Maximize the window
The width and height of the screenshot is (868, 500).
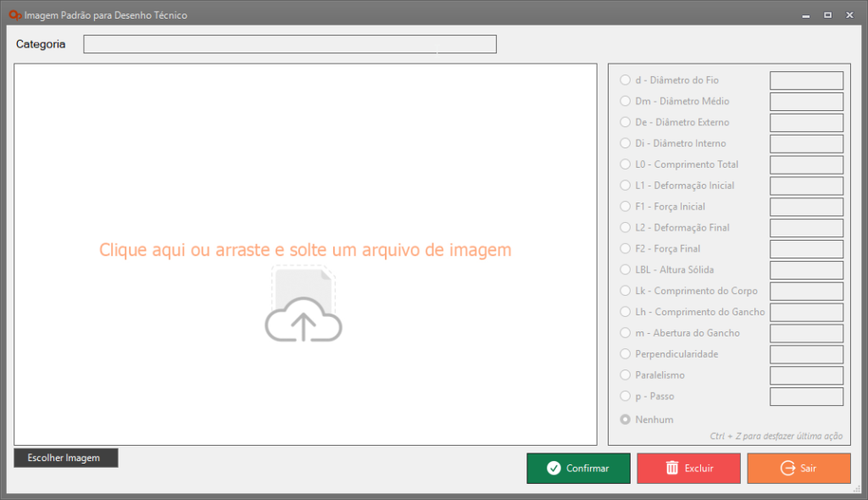click(827, 14)
